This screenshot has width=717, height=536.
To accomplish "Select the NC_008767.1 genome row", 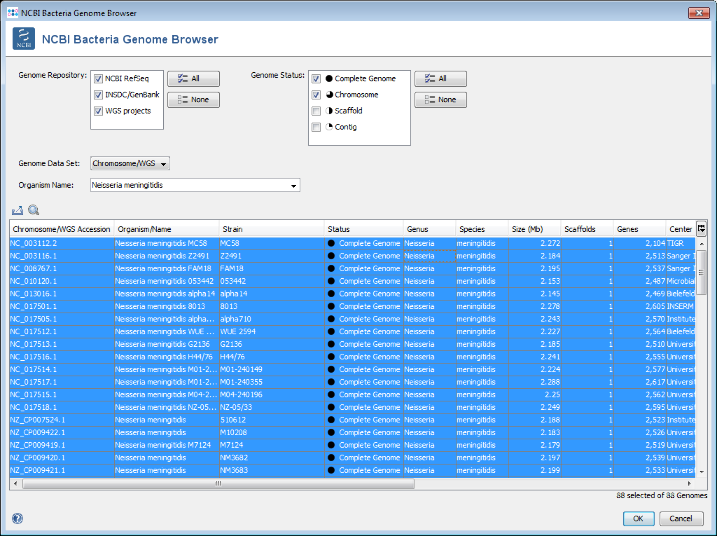I will (60, 268).
